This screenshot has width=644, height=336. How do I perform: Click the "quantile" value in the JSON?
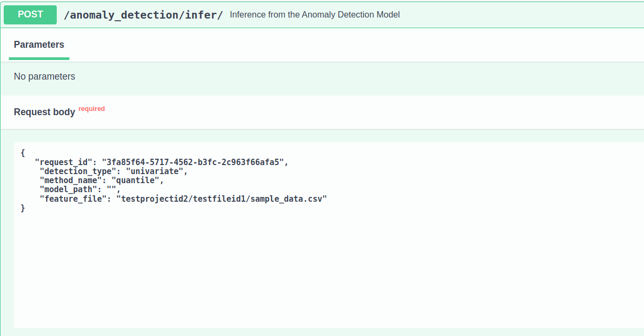tap(135, 180)
